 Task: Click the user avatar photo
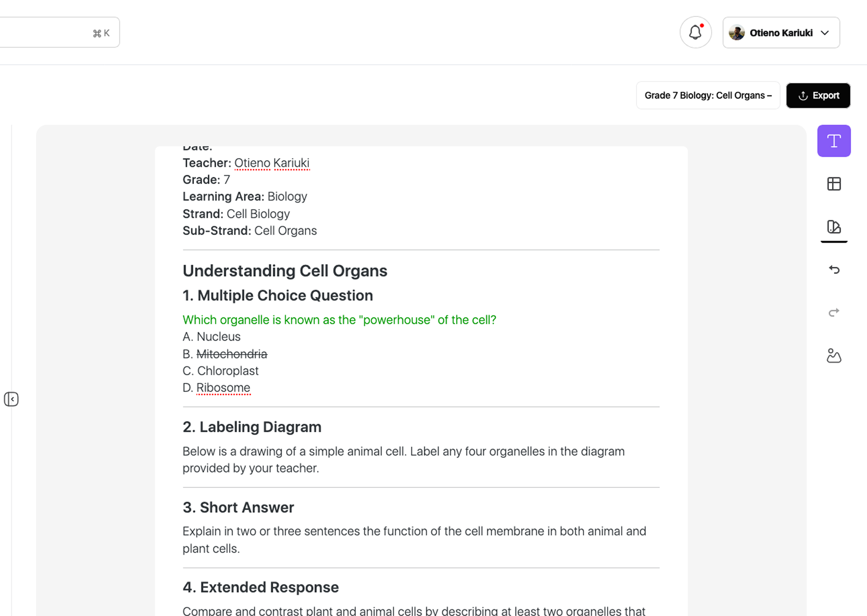point(737,33)
